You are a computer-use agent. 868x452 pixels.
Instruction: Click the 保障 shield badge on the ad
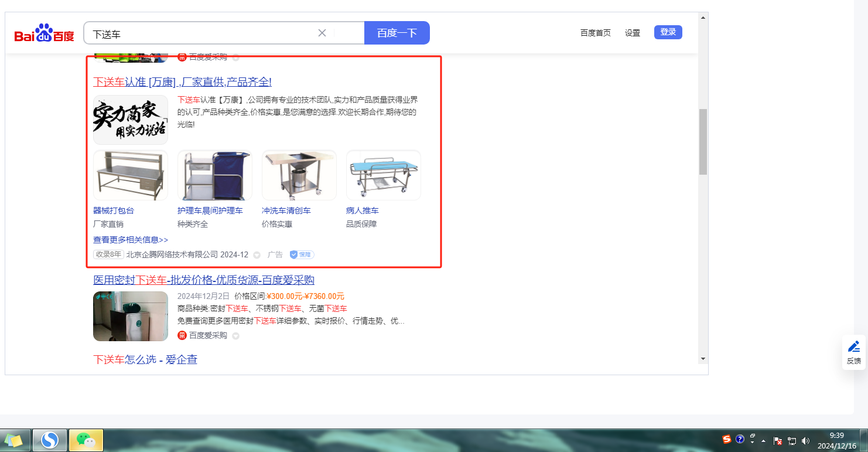point(302,255)
